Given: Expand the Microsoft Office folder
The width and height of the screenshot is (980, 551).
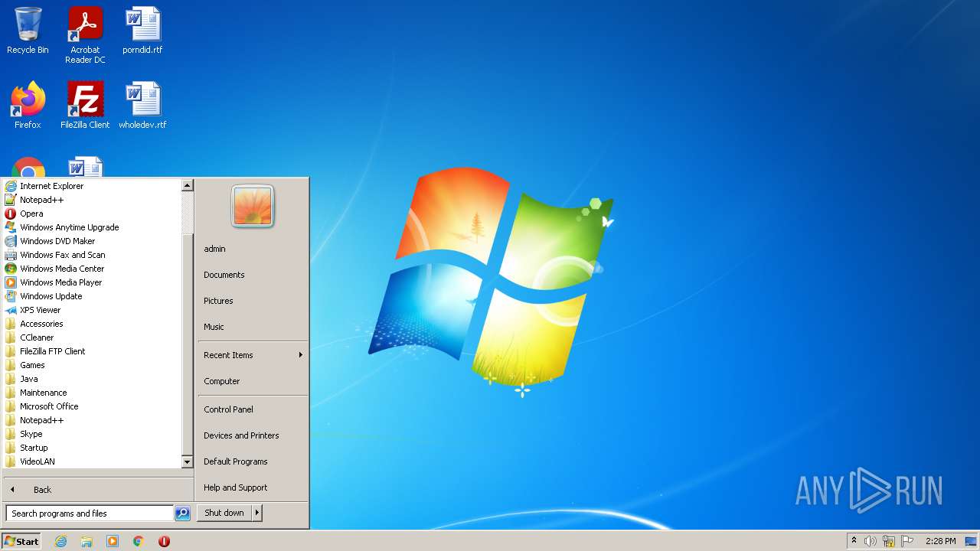Looking at the screenshot, I should (x=92, y=406).
